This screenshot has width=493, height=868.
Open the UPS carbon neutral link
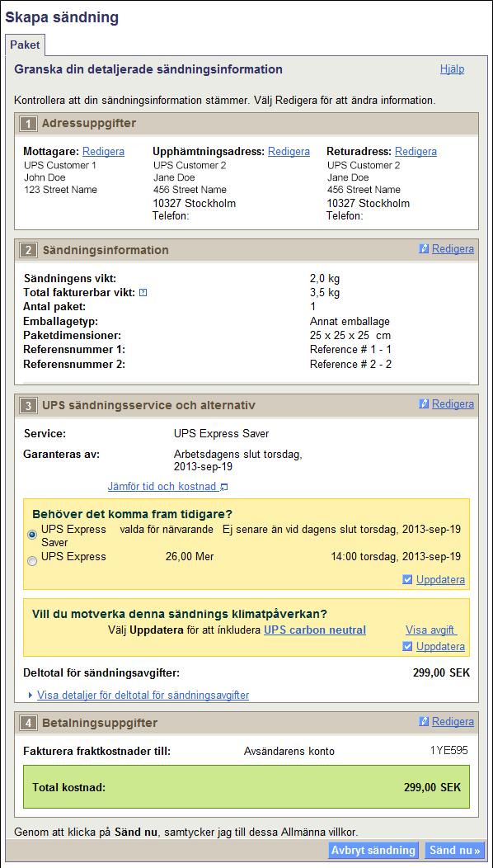coord(315,630)
